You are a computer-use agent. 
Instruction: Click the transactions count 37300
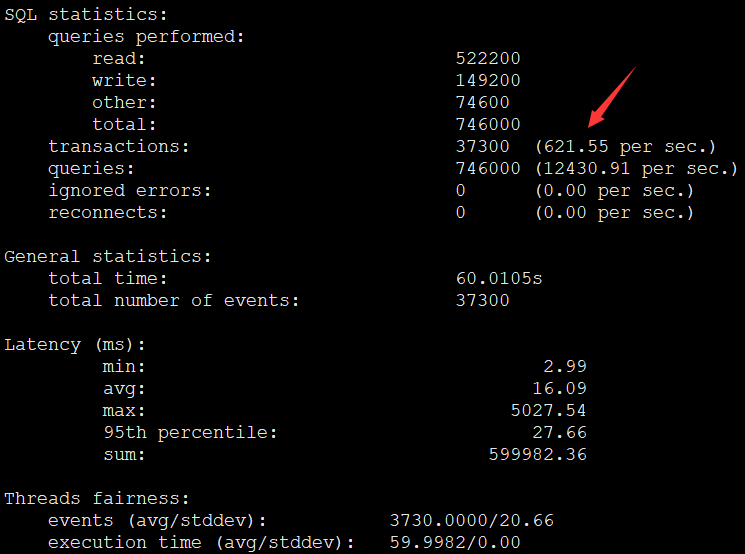point(483,146)
